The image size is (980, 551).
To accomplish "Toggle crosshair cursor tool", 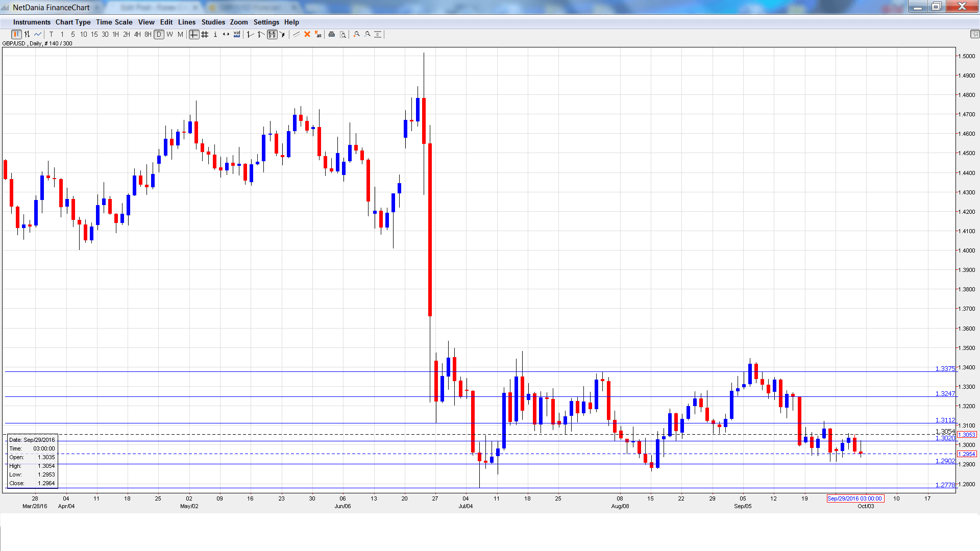I will pos(194,35).
